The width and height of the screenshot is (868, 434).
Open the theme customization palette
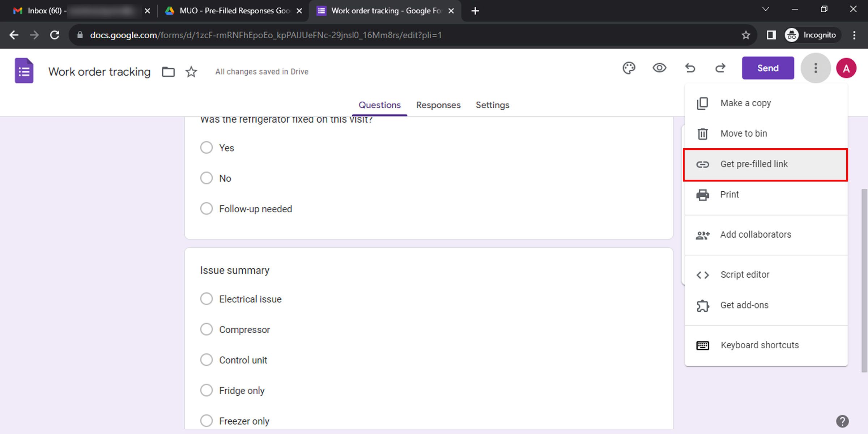coord(629,68)
